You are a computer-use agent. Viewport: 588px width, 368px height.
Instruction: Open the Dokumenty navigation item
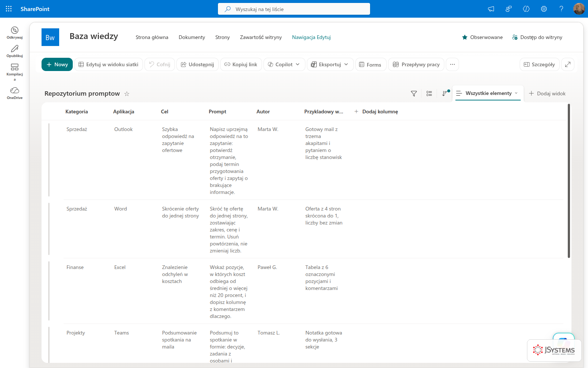(x=192, y=37)
